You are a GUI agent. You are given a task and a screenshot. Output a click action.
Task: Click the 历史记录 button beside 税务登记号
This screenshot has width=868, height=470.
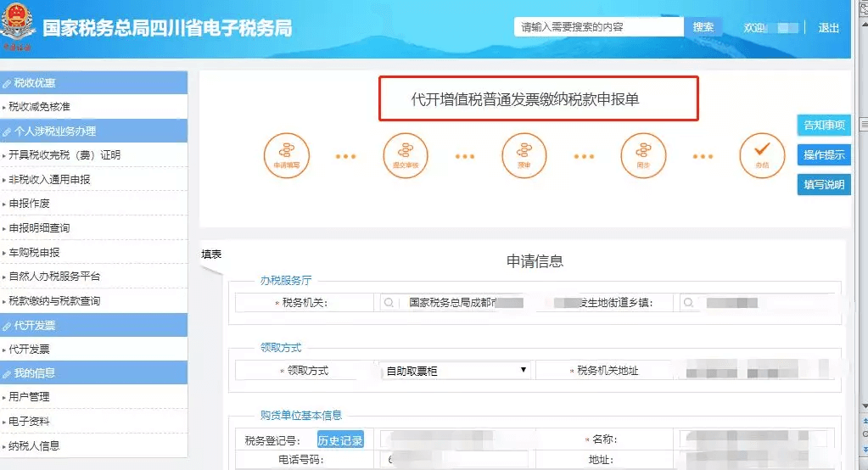pos(340,440)
